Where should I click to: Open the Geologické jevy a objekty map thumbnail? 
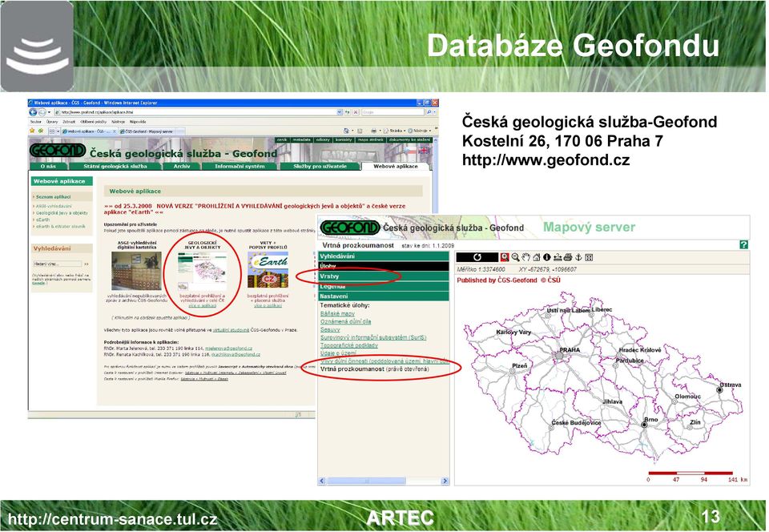pyautogui.click(x=202, y=271)
